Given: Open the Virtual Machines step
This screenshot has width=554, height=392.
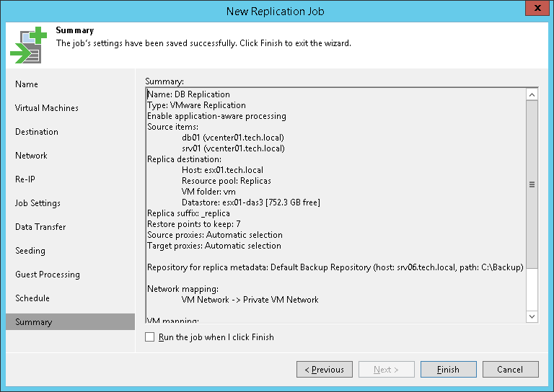Looking at the screenshot, I should point(47,108).
